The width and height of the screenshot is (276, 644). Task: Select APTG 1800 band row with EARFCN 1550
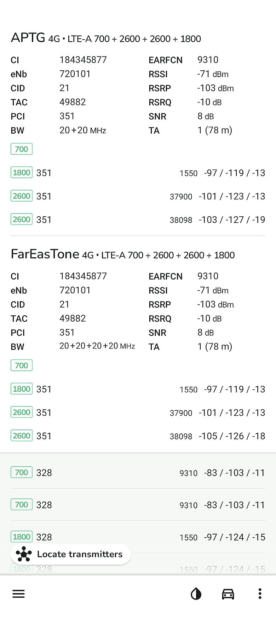coord(138,173)
